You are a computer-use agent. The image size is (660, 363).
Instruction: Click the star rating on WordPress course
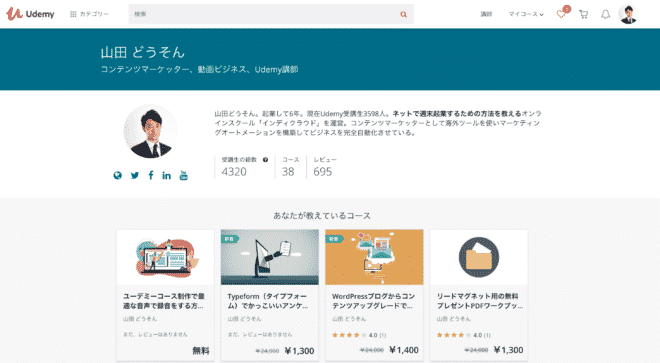tap(349, 335)
